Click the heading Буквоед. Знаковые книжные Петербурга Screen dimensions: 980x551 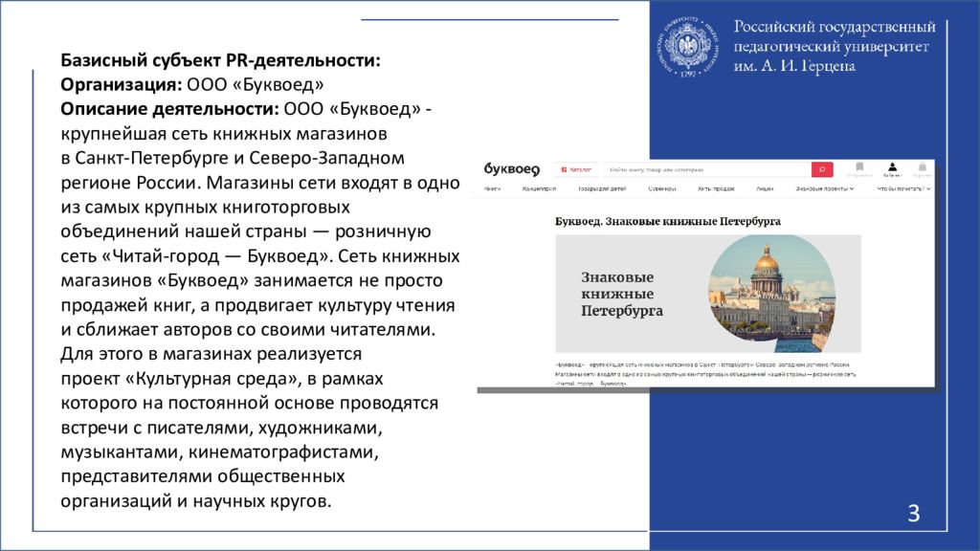click(667, 221)
